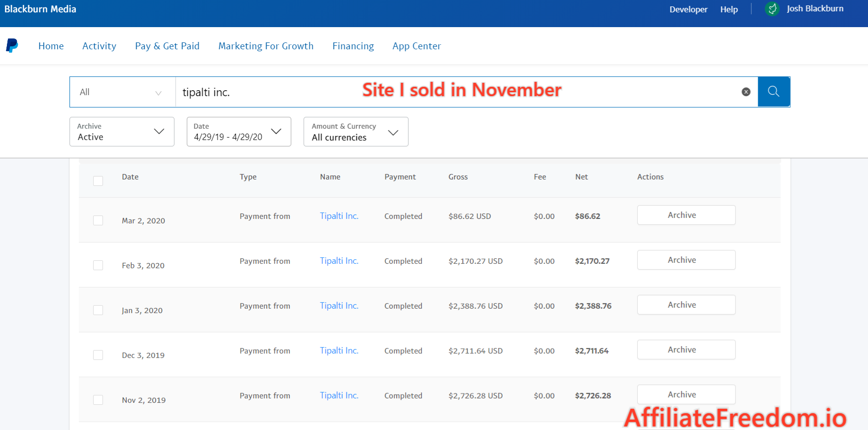This screenshot has width=868, height=430.
Task: Click the bold $2,711.64 net amount
Action: [x=592, y=351]
